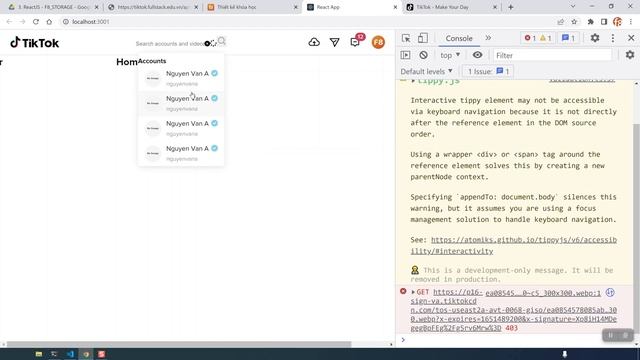Open File Explorer in taskbar
This screenshot has height=360, width=640.
(39, 354)
